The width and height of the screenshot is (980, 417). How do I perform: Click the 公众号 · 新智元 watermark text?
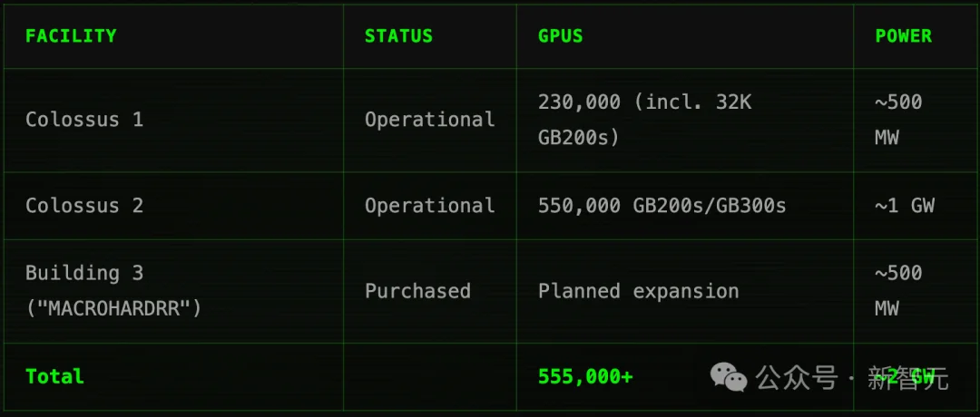coord(852,377)
